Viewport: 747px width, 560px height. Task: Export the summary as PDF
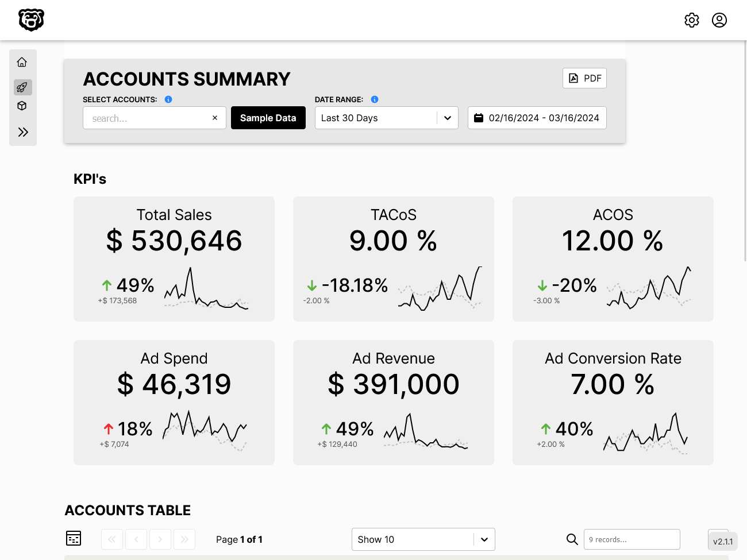point(584,78)
